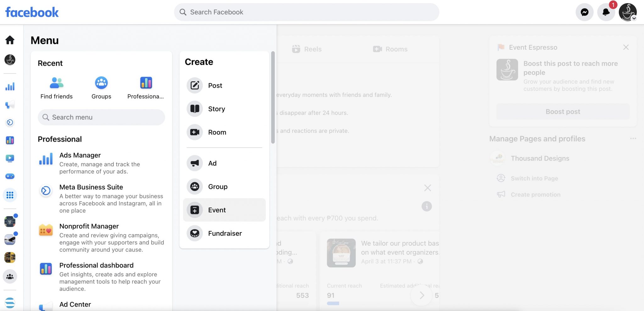Screen dimensions: 644x311
Task: Click the Search Facebook field
Action: [307, 12]
